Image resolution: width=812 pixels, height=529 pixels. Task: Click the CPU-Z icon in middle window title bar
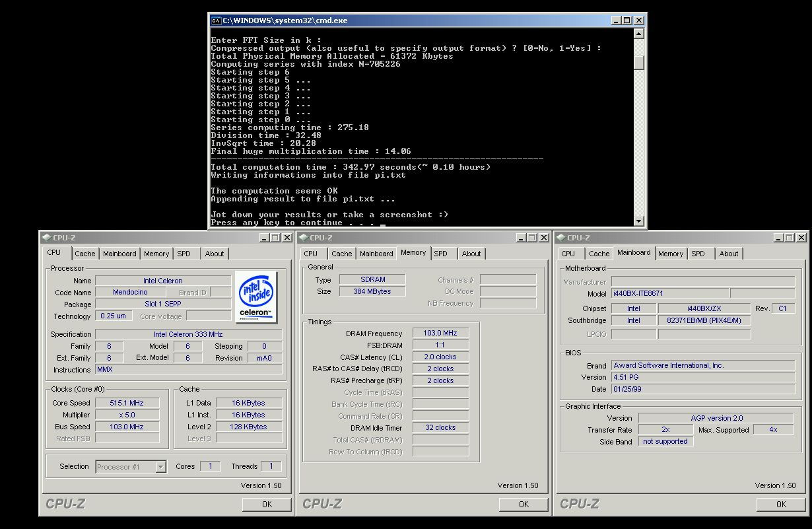pyautogui.click(x=303, y=238)
